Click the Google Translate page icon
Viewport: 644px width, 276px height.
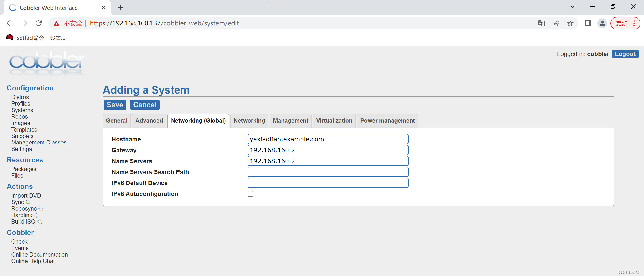point(541,23)
